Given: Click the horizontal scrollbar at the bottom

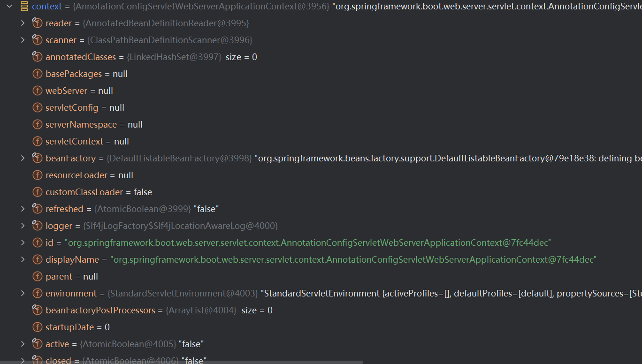Looking at the screenshot, I should click(188, 362).
